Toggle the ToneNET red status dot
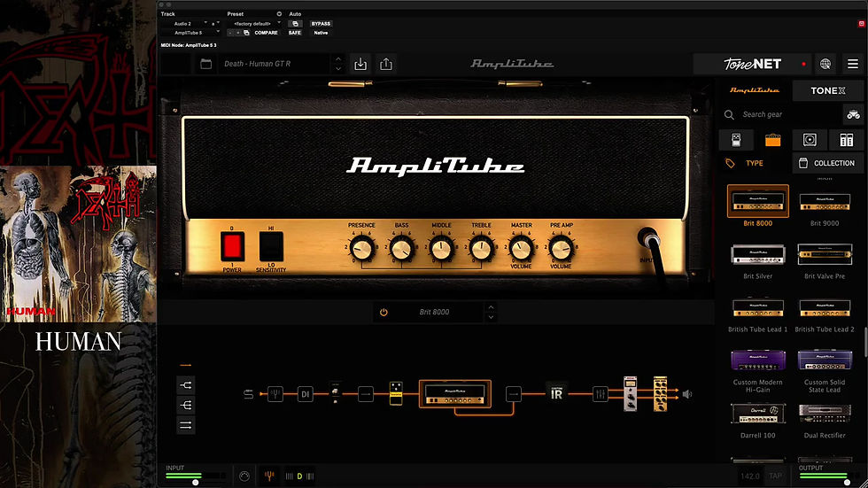This screenshot has width=868, height=488. 804,64
